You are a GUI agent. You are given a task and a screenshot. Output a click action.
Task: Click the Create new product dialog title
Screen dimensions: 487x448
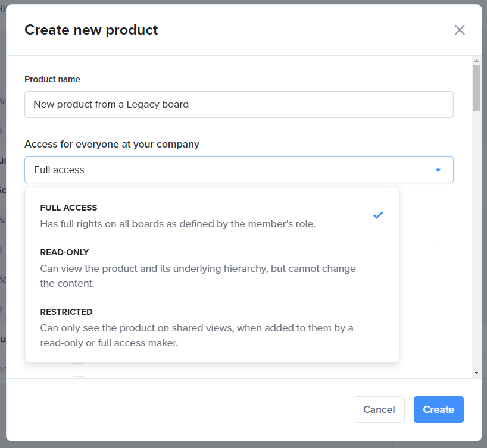tap(91, 30)
